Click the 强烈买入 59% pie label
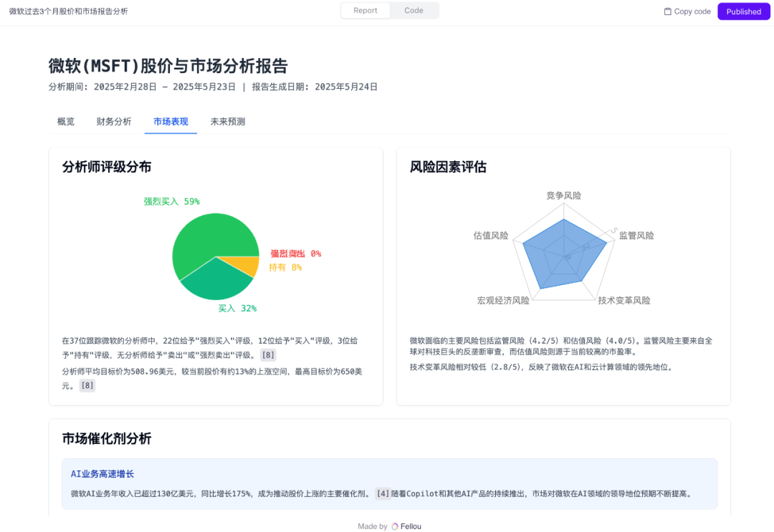The width and height of the screenshot is (774, 532). pos(171,202)
